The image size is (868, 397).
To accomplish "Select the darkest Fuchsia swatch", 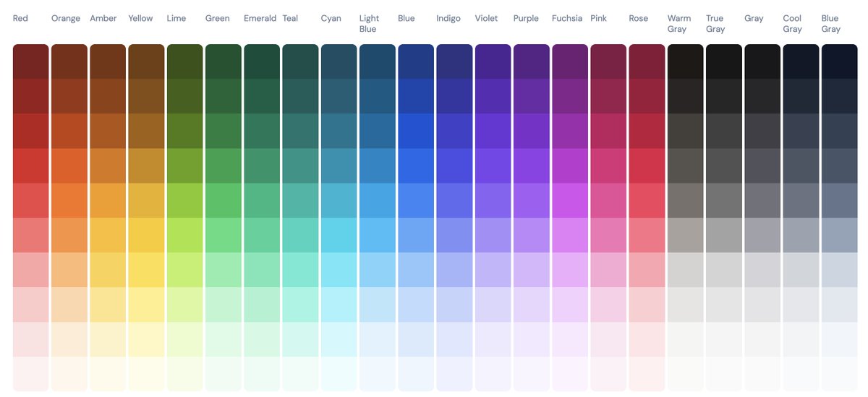I will click(x=570, y=61).
